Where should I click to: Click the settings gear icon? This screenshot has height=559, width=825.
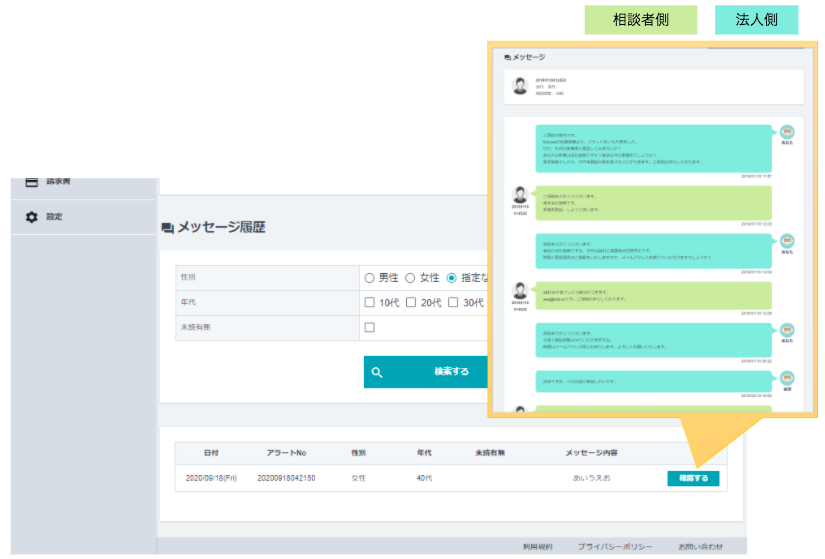point(32,217)
